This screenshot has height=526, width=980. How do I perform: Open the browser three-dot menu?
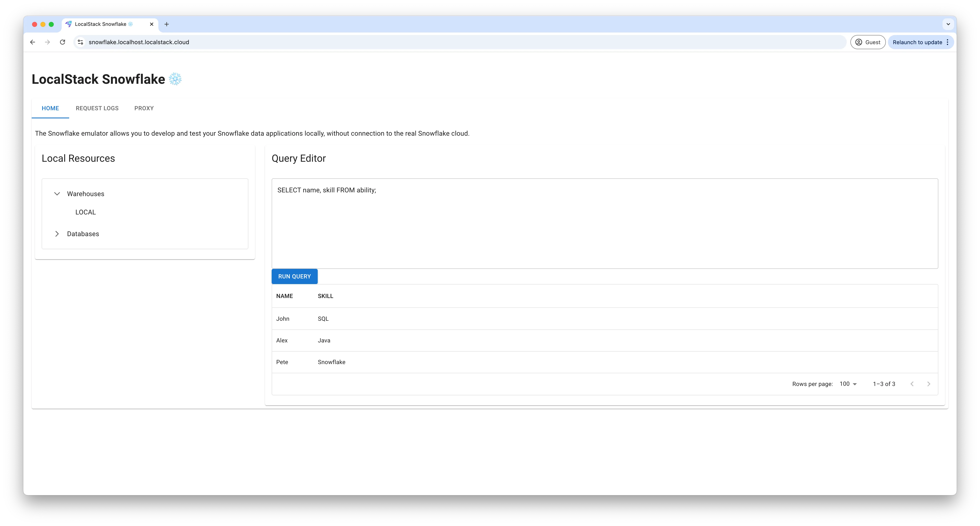coord(948,42)
